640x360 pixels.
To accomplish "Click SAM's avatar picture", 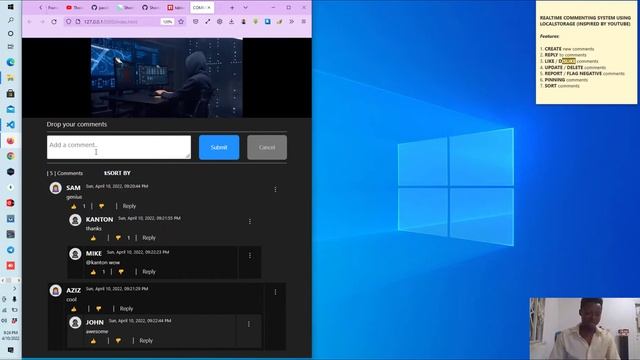I will 56,188.
